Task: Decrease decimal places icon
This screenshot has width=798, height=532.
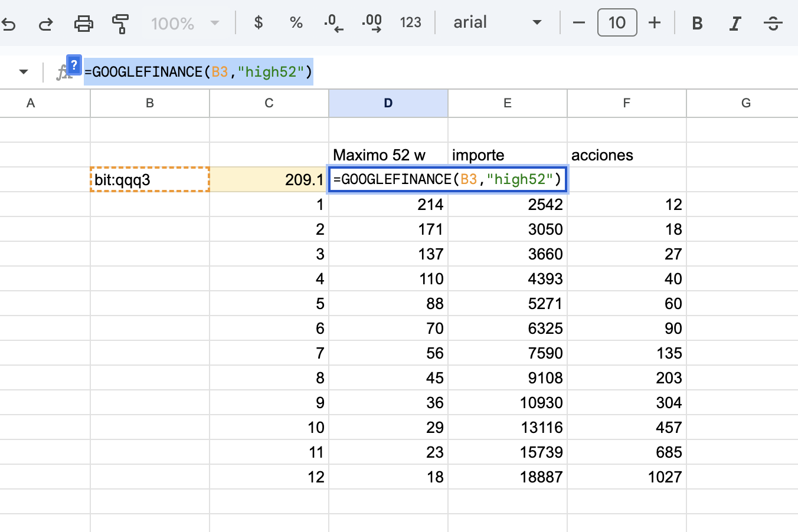Action: 333,23
